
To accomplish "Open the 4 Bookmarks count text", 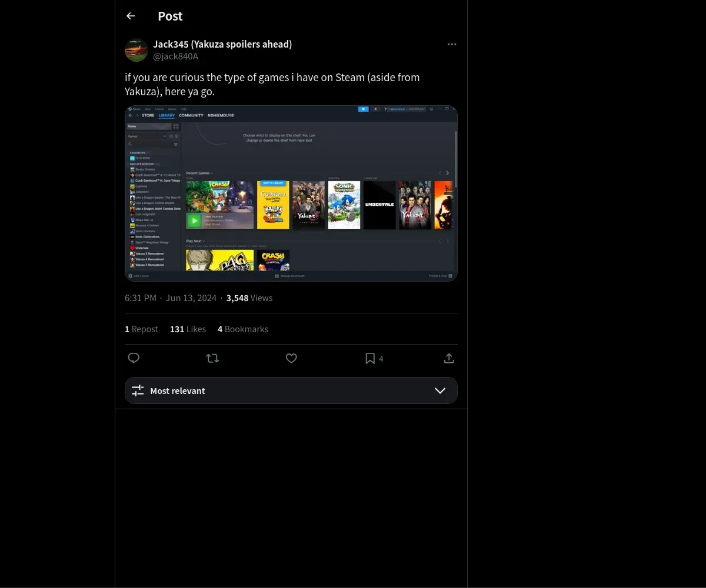I will pyautogui.click(x=243, y=329).
